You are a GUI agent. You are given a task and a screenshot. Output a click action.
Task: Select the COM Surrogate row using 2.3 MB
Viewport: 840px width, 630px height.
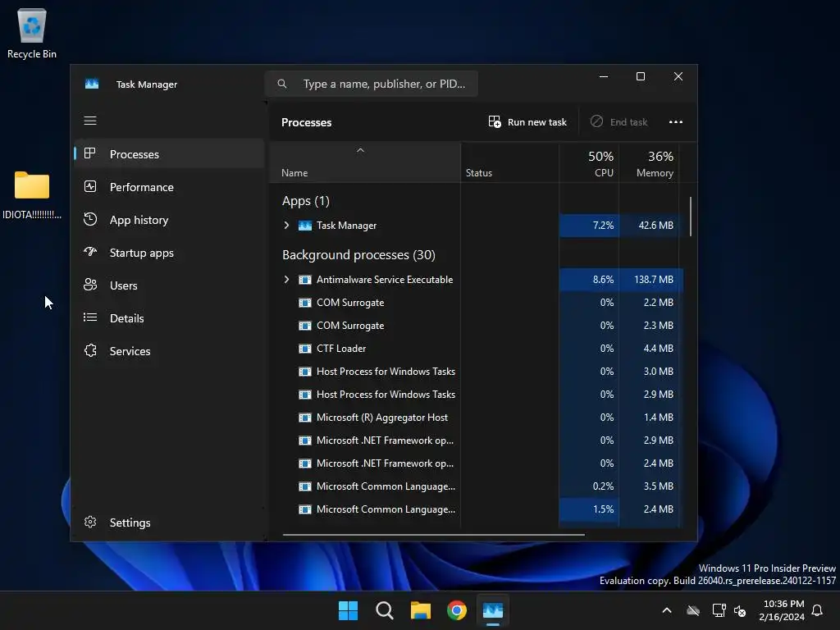[x=477, y=326]
